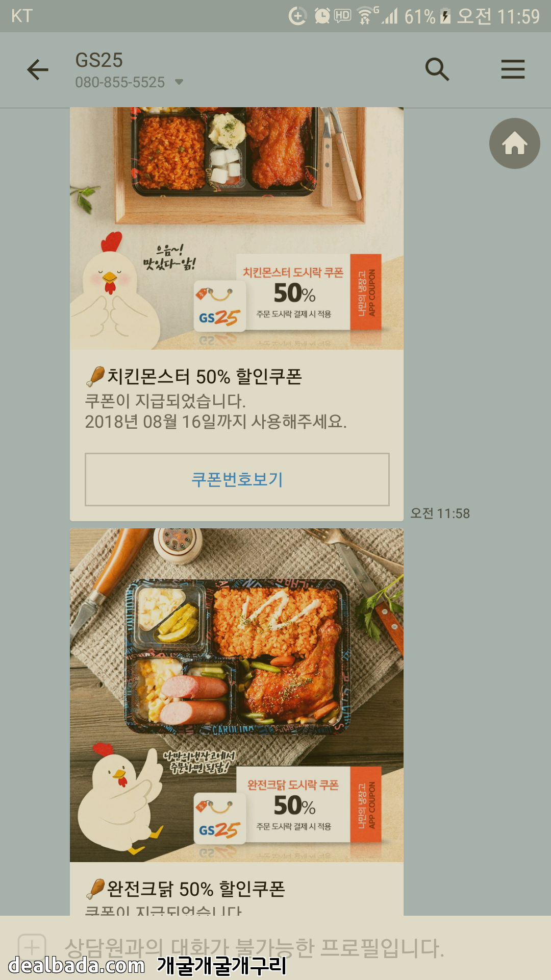Tap the 080-855-5525 phone number

[x=120, y=82]
